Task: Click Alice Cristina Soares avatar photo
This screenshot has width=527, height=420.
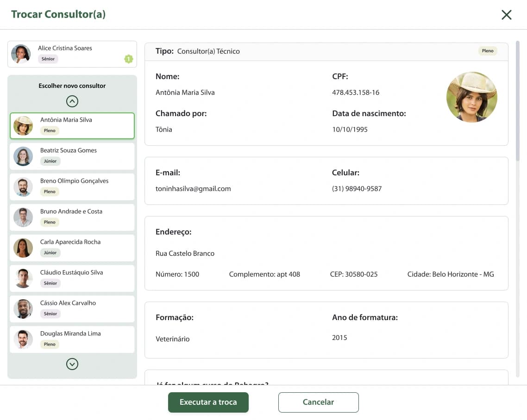Action: (x=21, y=54)
